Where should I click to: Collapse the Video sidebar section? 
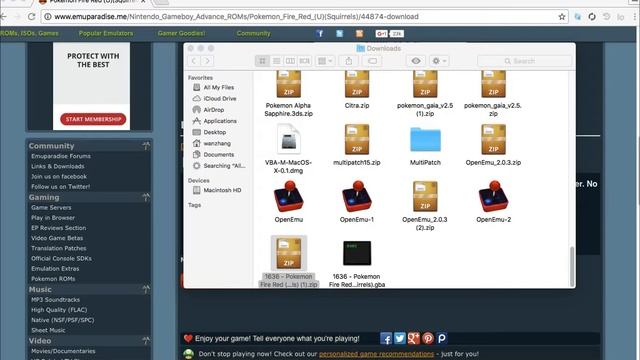146,340
